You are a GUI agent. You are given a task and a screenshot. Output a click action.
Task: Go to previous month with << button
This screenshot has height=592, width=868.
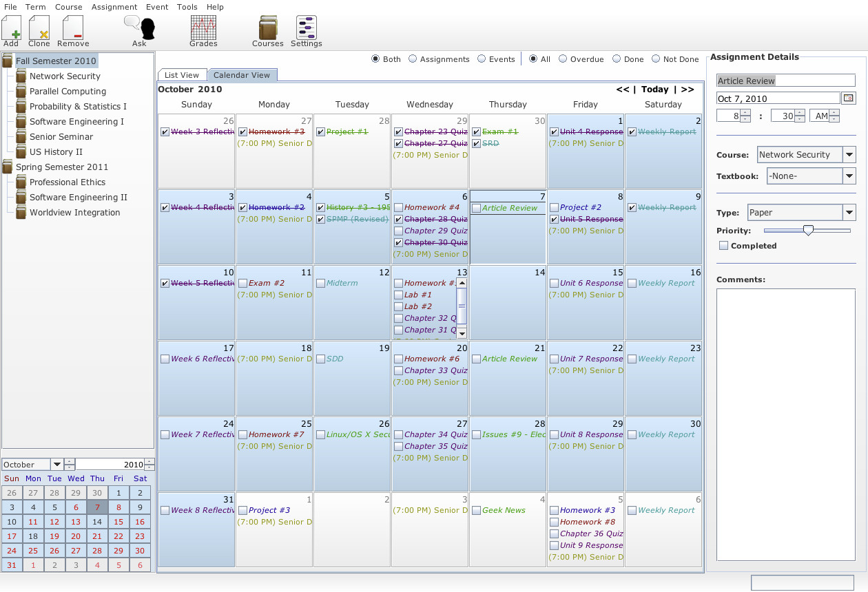point(623,89)
